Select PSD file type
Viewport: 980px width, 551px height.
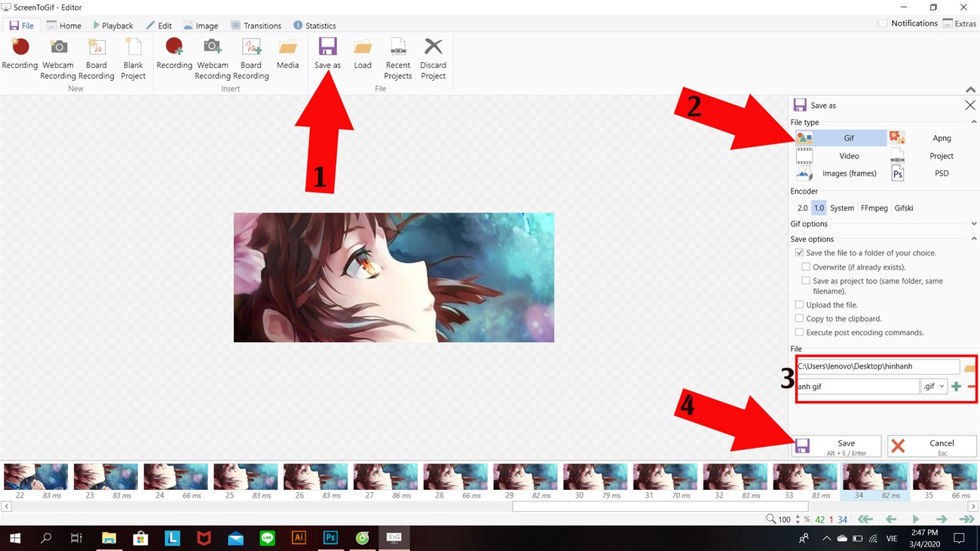[x=933, y=173]
